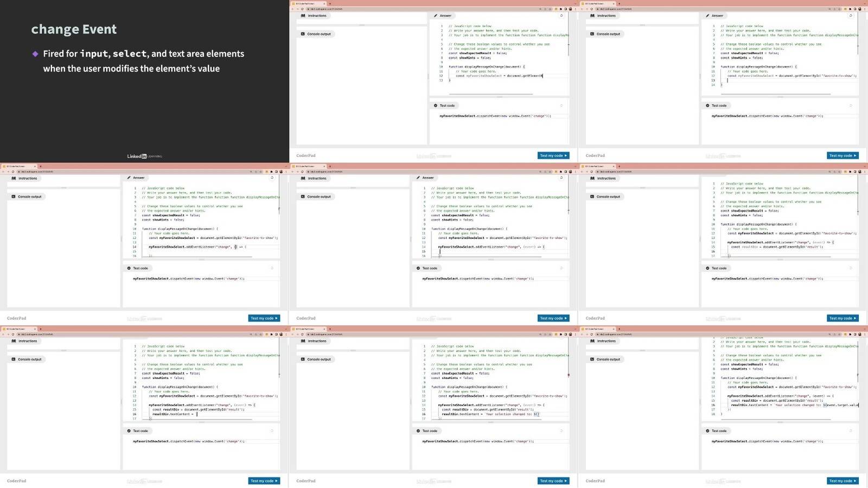
Task: Click the LinkedIn Learning logo on the slide
Action: [144, 156]
